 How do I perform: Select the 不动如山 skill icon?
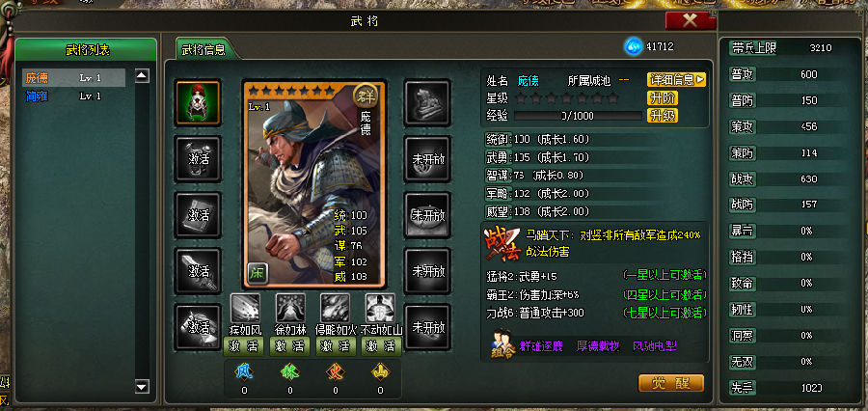tap(381, 308)
